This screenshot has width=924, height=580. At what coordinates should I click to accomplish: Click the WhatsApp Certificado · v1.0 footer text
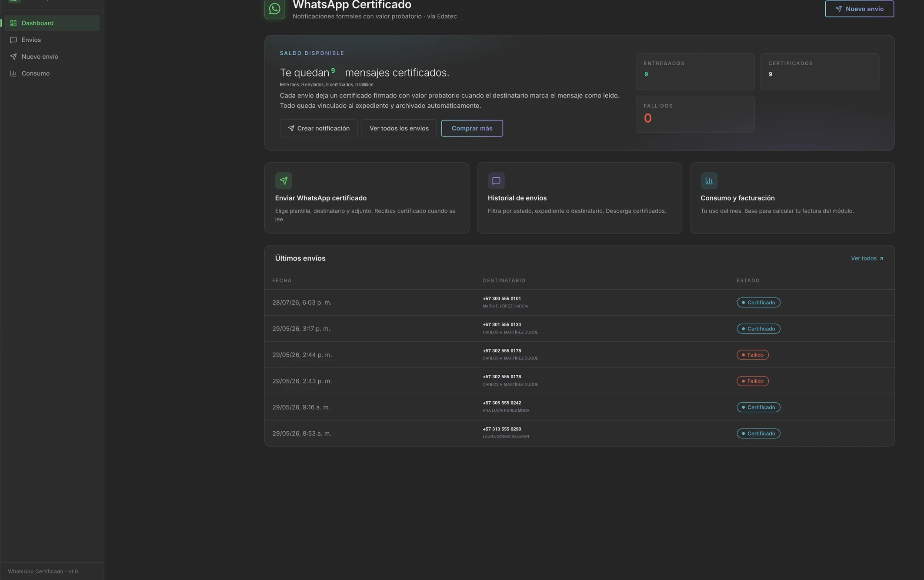tap(43, 572)
